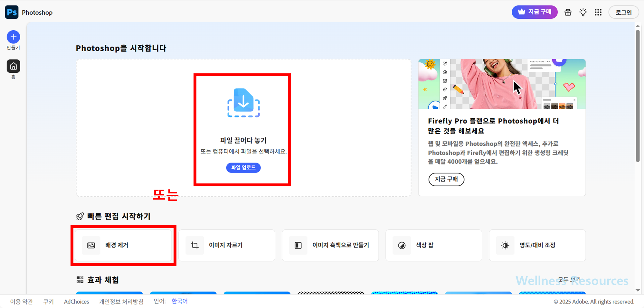
Task: Select the 이미지 자르기 quick edit card
Action: coord(227,245)
